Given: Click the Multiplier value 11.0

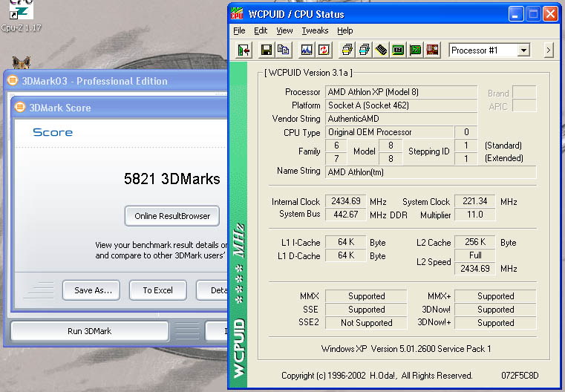Looking at the screenshot, I should [x=475, y=215].
